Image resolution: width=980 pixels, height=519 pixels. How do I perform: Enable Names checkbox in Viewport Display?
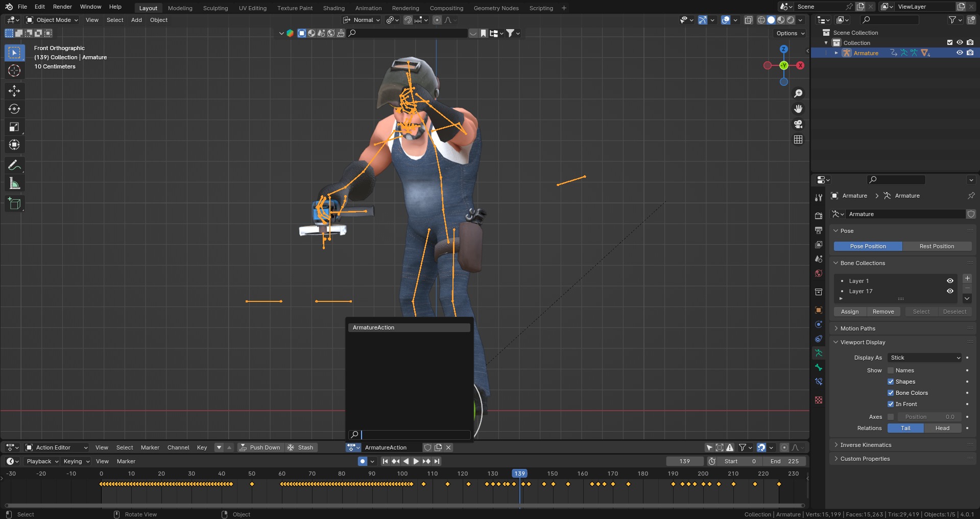(x=891, y=370)
